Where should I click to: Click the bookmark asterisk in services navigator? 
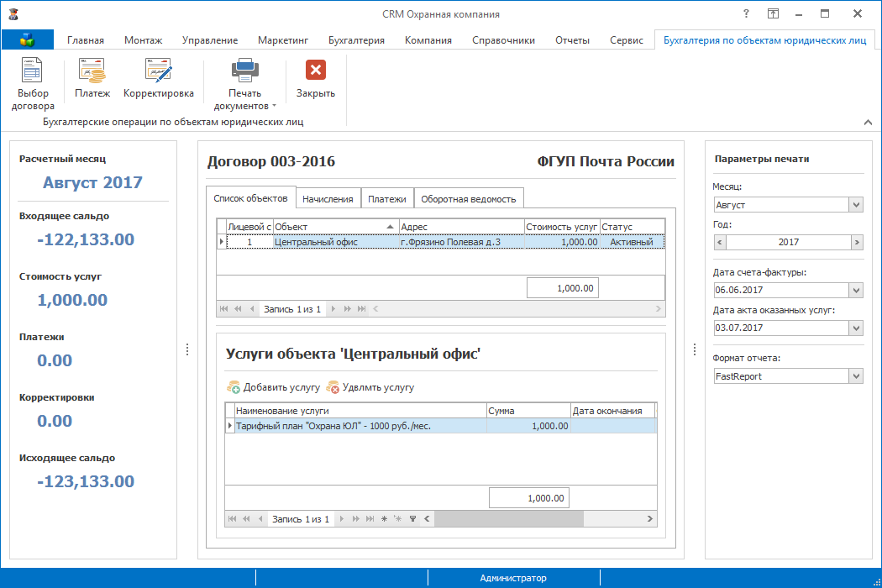384,519
